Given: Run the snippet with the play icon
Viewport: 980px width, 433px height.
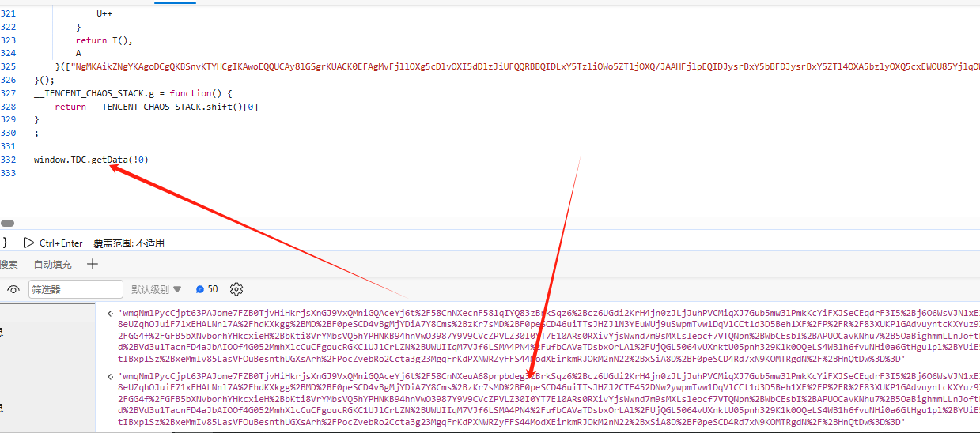Looking at the screenshot, I should click(28, 243).
